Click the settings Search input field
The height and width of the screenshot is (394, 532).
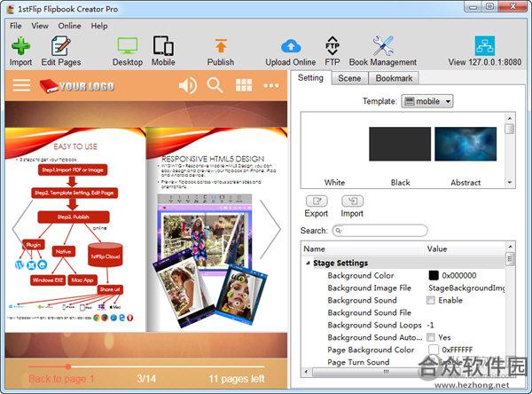click(x=380, y=231)
